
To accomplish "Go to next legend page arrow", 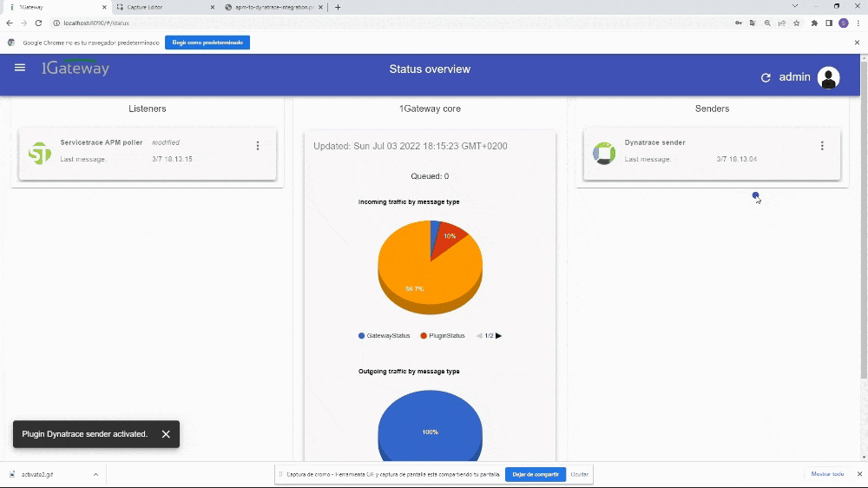I will 499,336.
